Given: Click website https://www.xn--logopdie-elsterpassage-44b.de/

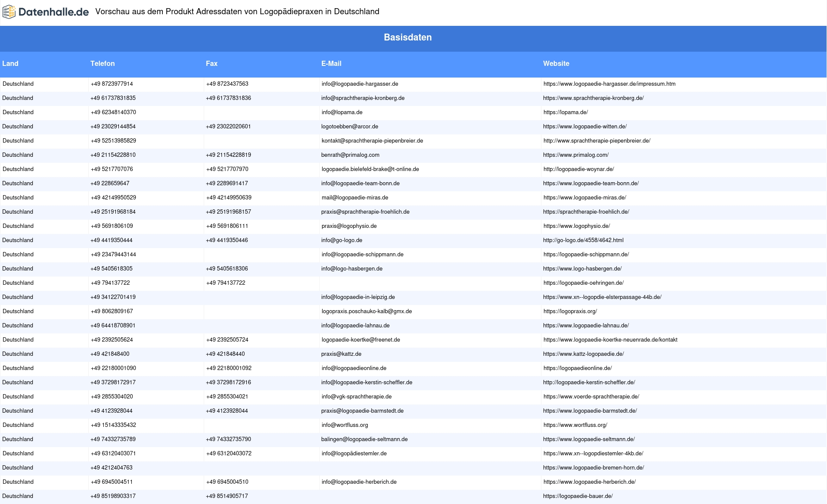Looking at the screenshot, I should [x=602, y=297].
